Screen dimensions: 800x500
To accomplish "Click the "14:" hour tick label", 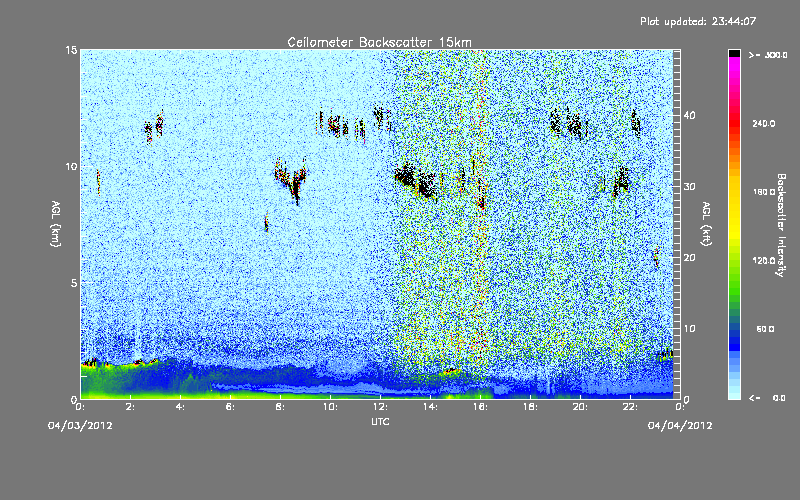I will coord(431,407).
